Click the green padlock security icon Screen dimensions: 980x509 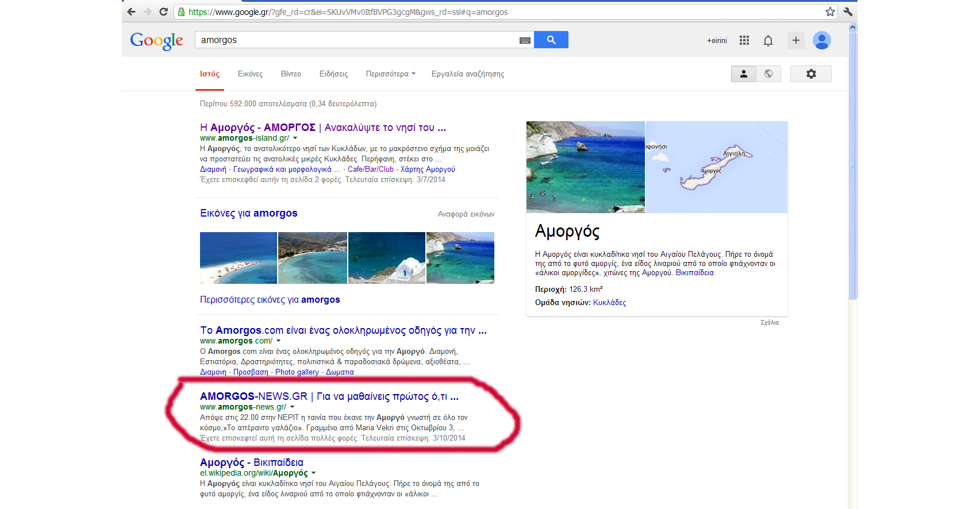click(x=181, y=11)
